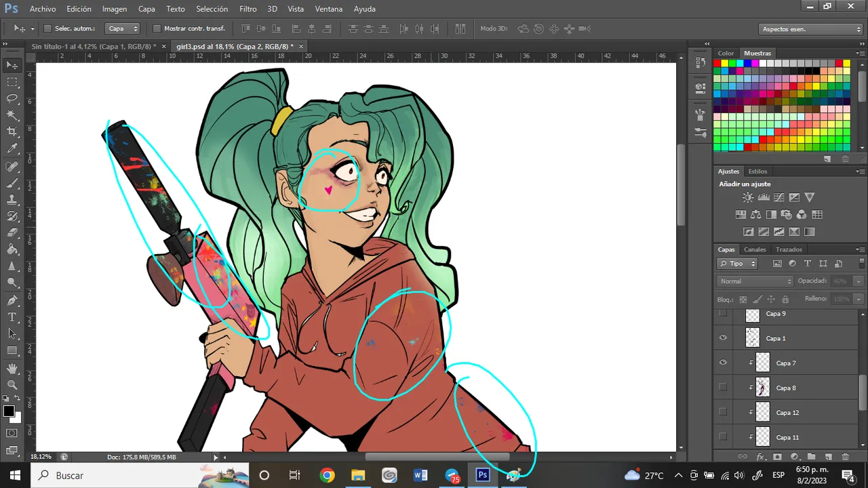The image size is (868, 488).
Task: Click the delete layer trash icon
Action: (845, 457)
